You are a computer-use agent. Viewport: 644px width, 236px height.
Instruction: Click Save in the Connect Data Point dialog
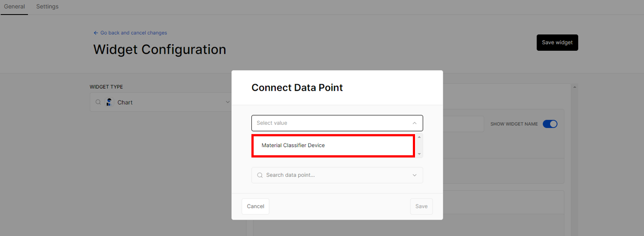click(421, 206)
